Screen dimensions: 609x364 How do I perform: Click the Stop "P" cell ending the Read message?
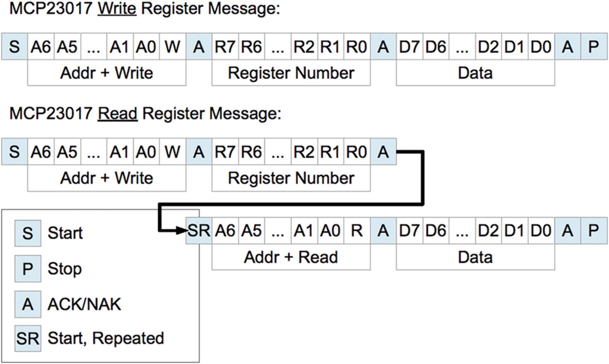pos(594,231)
